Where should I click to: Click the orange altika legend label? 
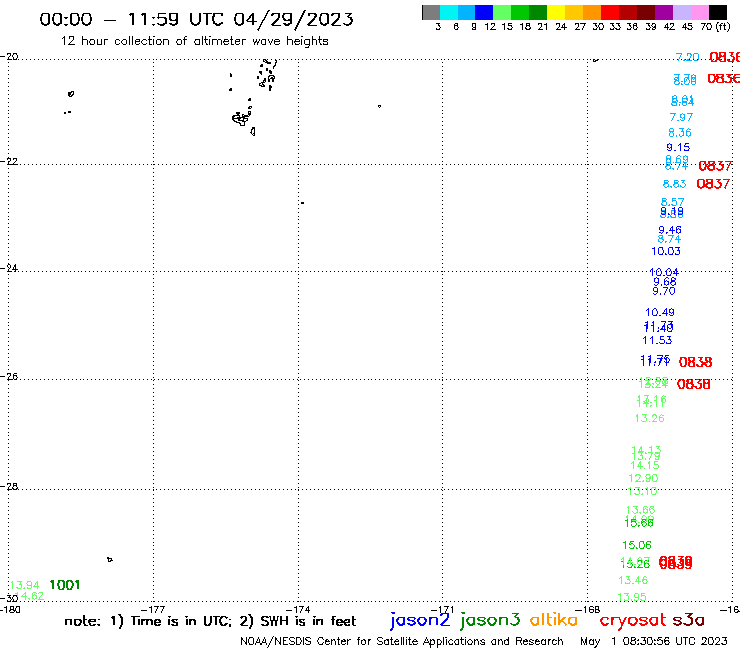[x=554, y=619]
